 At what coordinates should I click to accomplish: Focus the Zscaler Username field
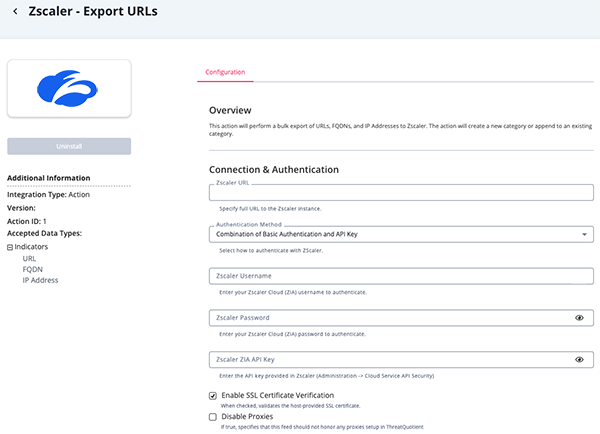[x=401, y=276]
